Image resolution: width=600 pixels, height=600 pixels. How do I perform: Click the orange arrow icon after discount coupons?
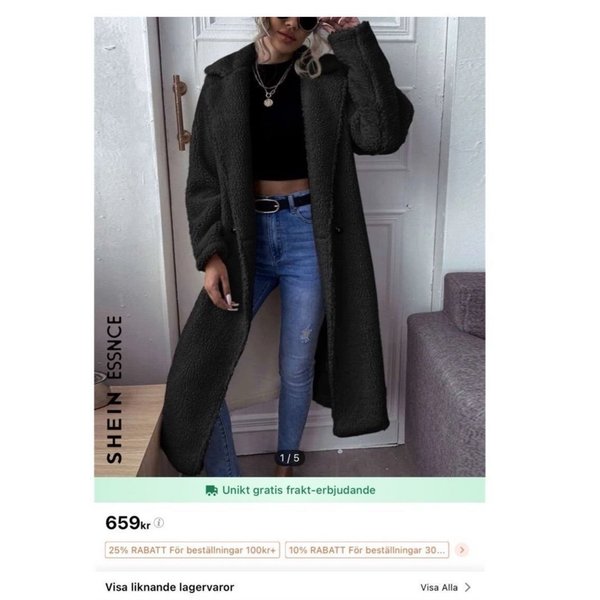(462, 550)
